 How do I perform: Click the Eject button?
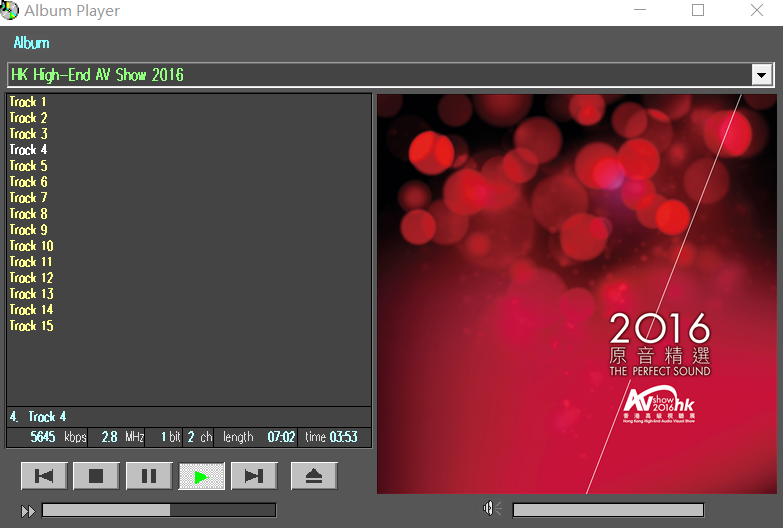(x=314, y=476)
